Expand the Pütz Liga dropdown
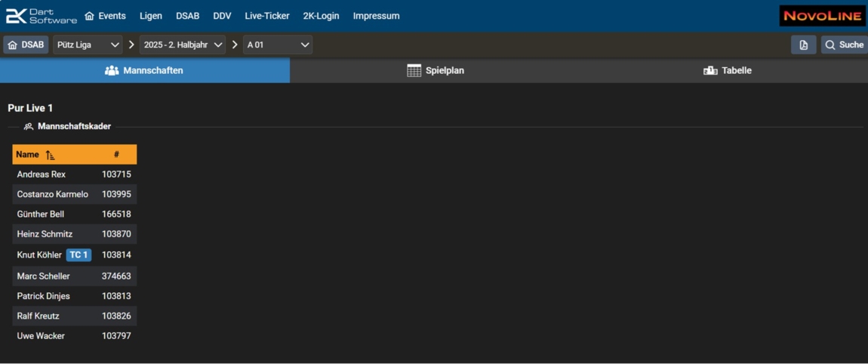Image resolution: width=868 pixels, height=364 pixels. click(88, 45)
